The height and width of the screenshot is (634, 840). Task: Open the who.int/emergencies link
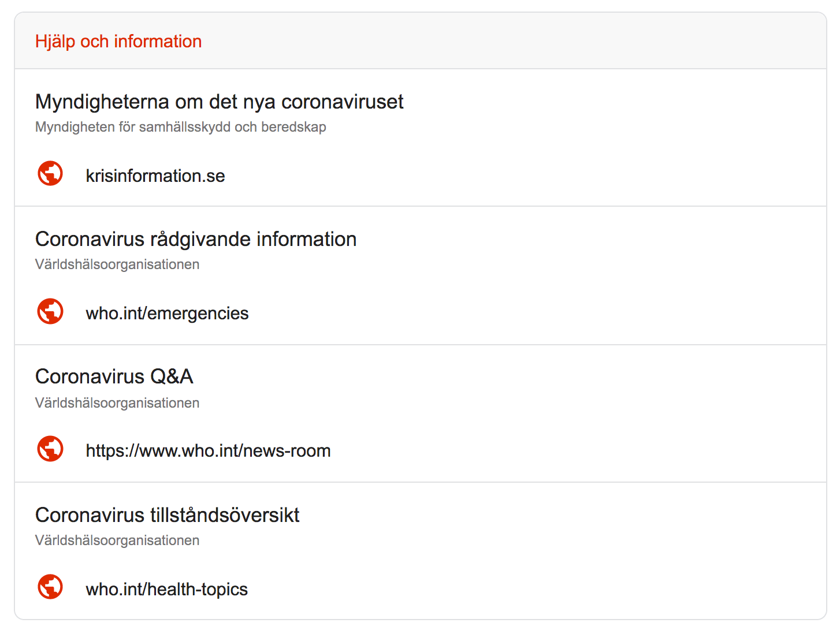[168, 313]
